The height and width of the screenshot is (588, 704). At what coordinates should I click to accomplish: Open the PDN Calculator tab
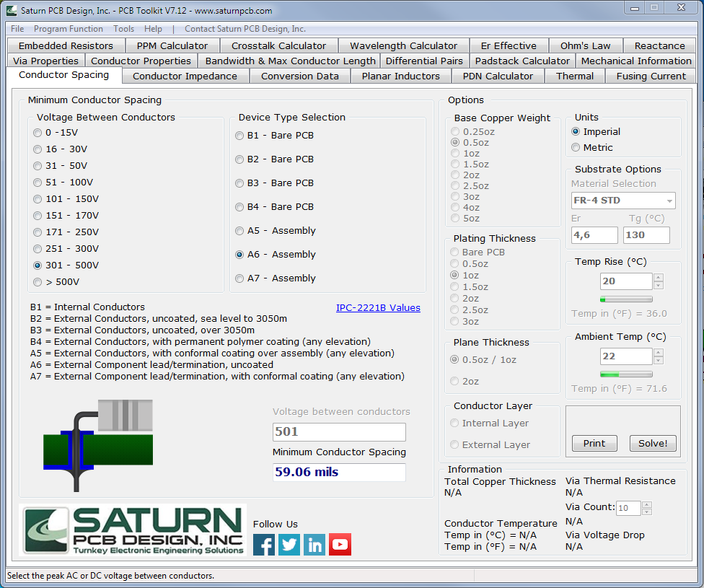(498, 76)
